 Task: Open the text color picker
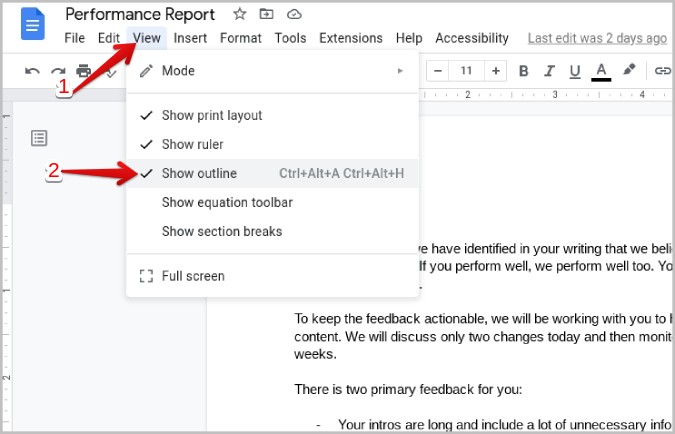(601, 71)
